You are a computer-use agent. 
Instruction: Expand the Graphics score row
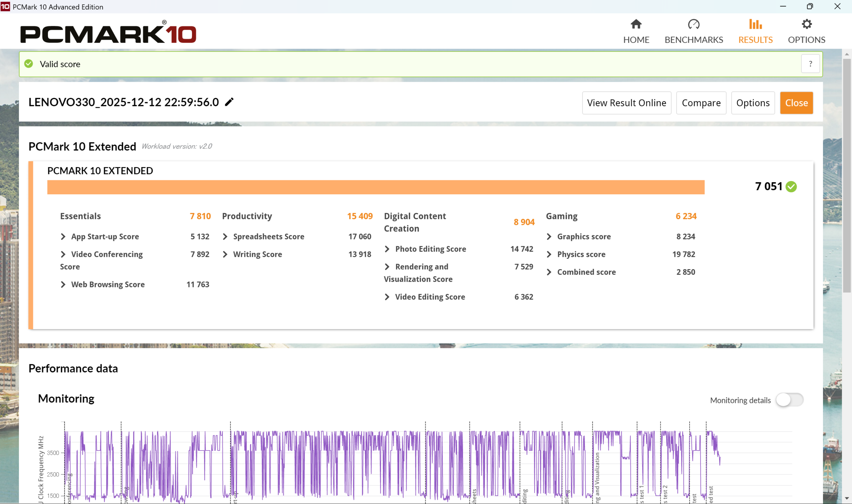[x=549, y=237]
